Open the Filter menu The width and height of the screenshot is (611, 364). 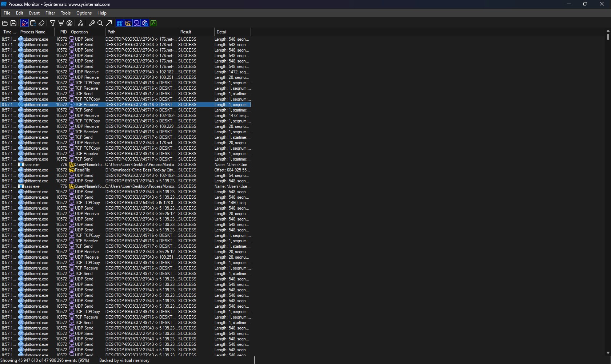coord(50,13)
